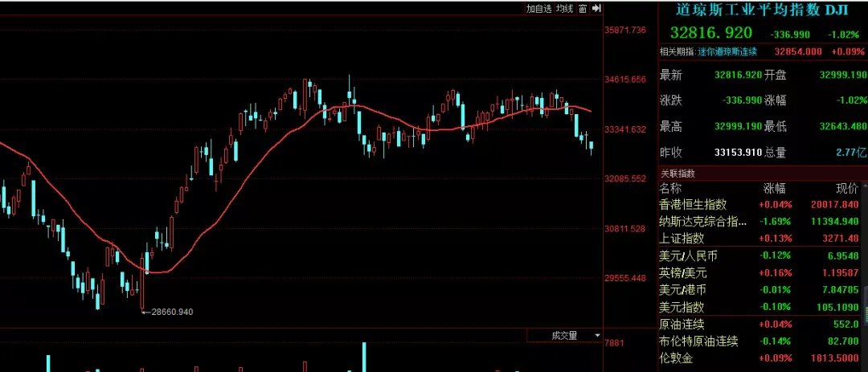Click the 伦敦金 price 1813.5000

point(834,358)
